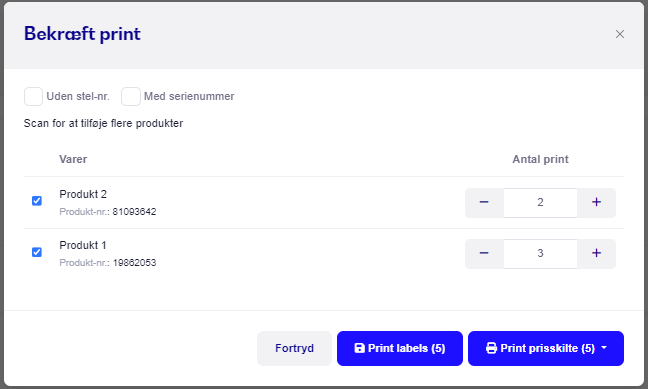Screen dimensions: 648x389
Task: Enable the Med serienummer checkbox
Action: click(131, 96)
